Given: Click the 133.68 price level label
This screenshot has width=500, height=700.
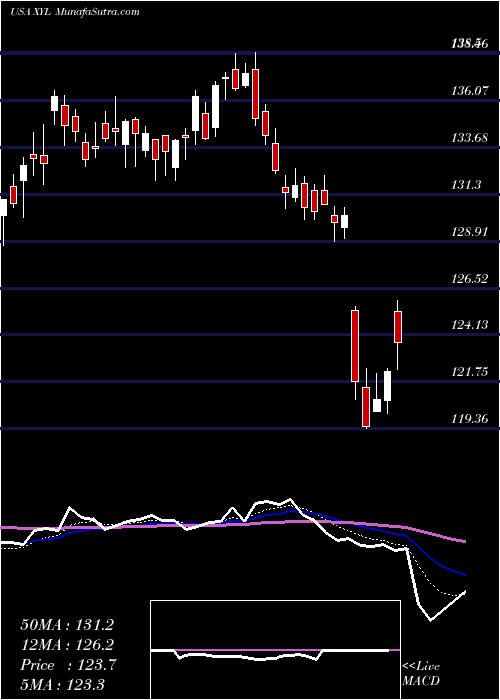Looking at the screenshot, I should tap(469, 138).
